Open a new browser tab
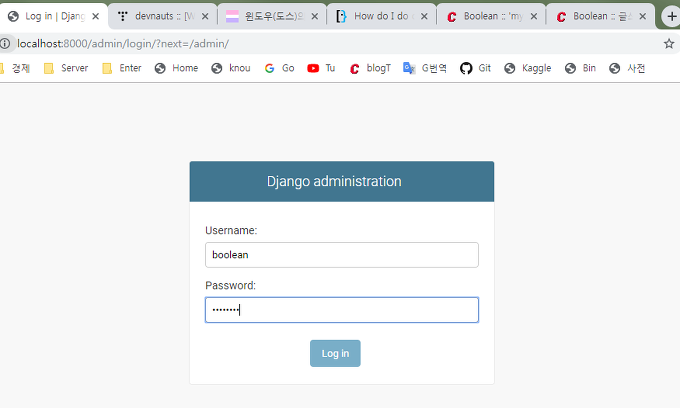 click(x=672, y=17)
